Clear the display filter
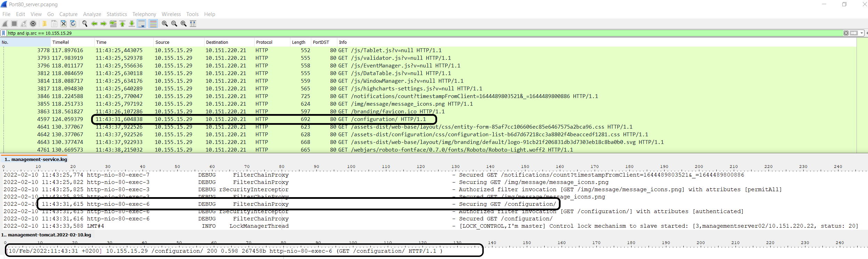This screenshot has height=259, width=868. [846, 33]
